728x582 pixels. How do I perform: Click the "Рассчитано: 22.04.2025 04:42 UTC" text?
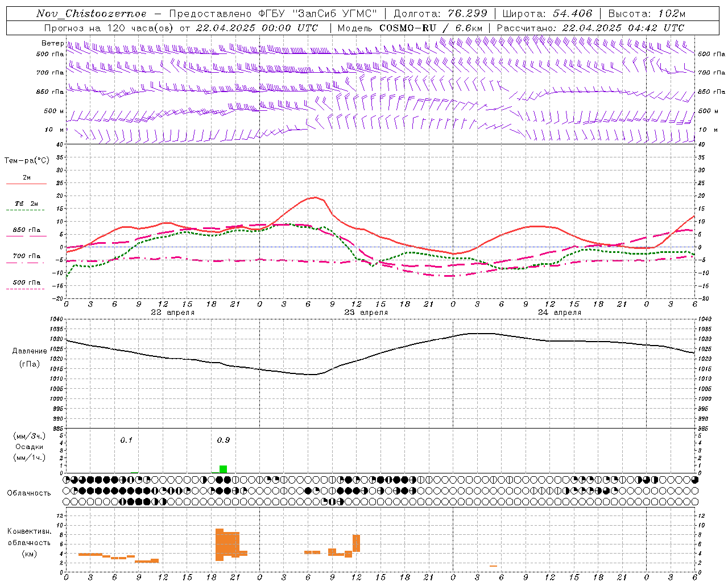pyautogui.click(x=590, y=28)
